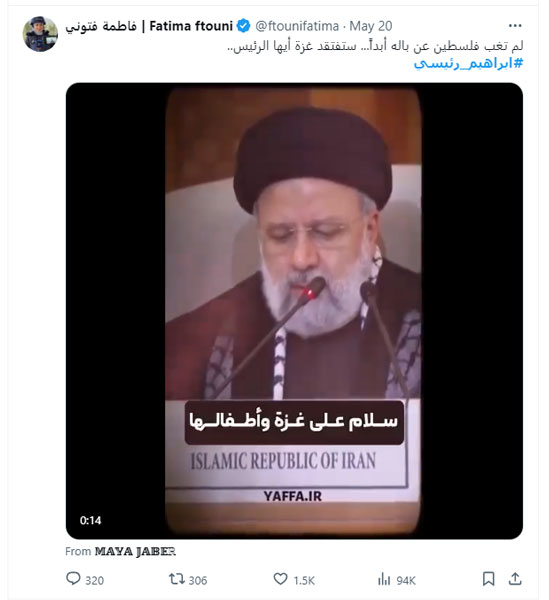Click the 306 retweets count
The width and height of the screenshot is (549, 600).
point(198,580)
